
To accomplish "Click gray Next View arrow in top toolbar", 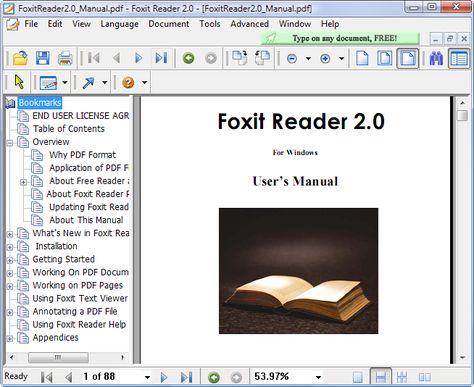I will [211, 59].
